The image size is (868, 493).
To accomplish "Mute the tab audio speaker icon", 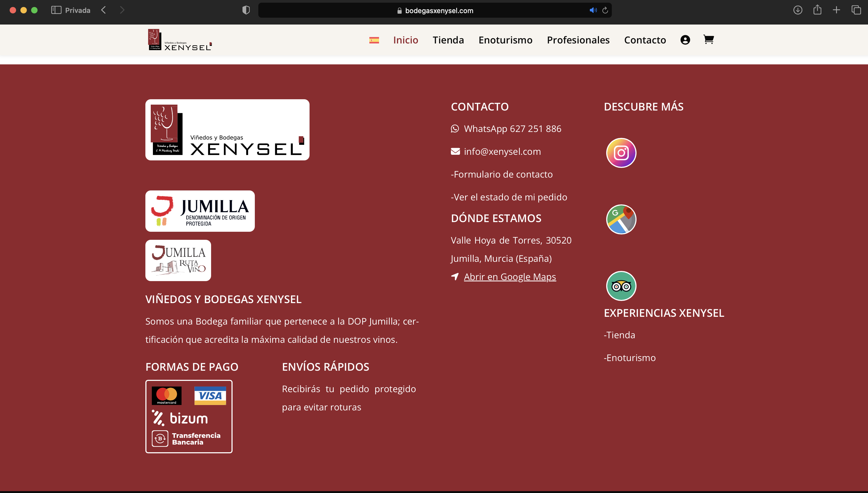I will (593, 10).
